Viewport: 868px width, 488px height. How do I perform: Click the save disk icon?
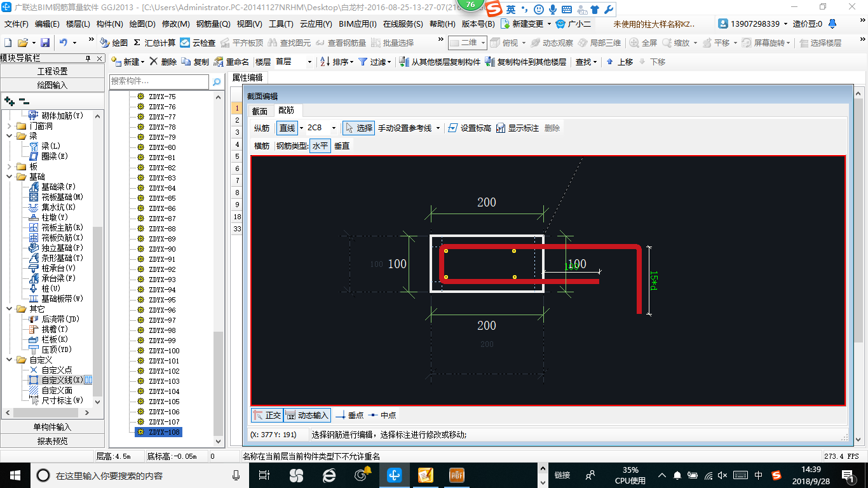pyautogui.click(x=45, y=43)
